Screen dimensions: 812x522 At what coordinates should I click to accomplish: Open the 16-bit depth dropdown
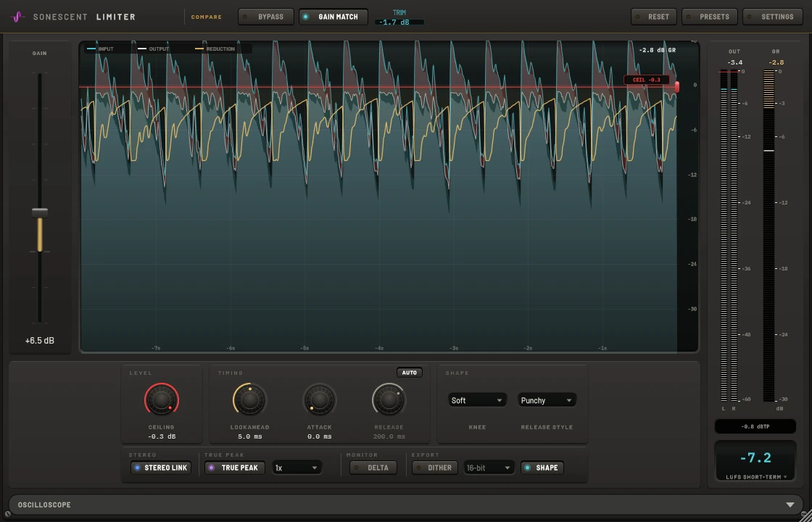(x=489, y=468)
